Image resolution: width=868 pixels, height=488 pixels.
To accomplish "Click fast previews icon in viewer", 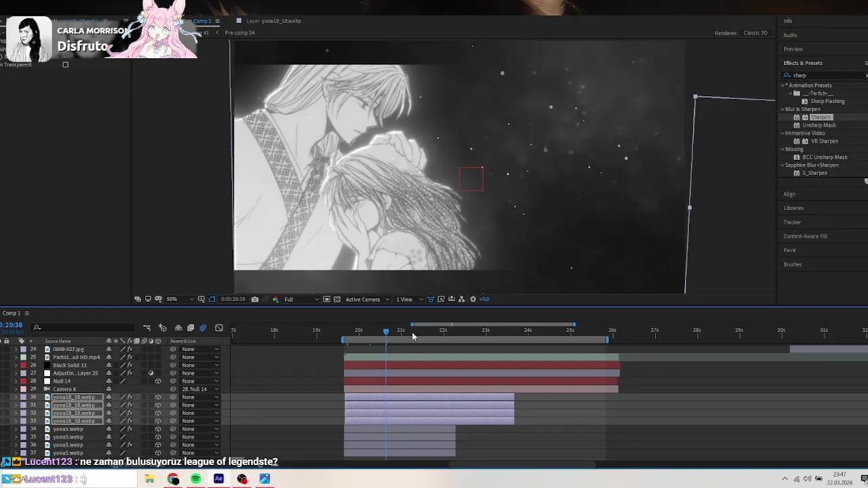I will pos(441,299).
